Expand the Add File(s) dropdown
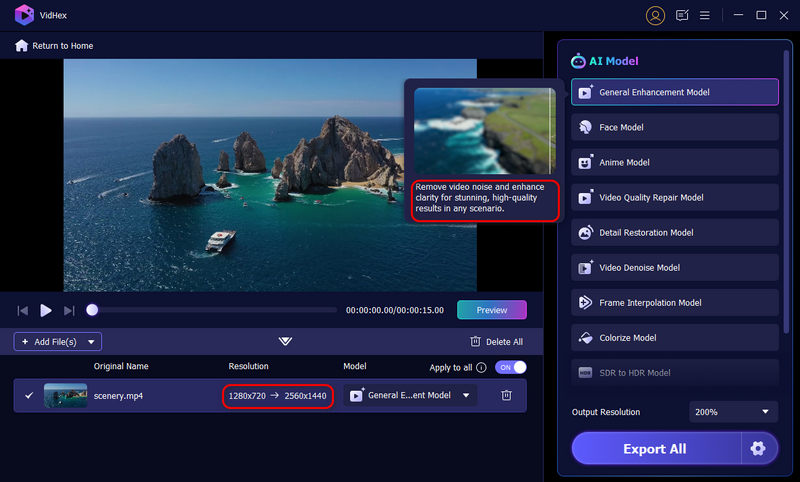This screenshot has height=482, width=800. (x=93, y=342)
